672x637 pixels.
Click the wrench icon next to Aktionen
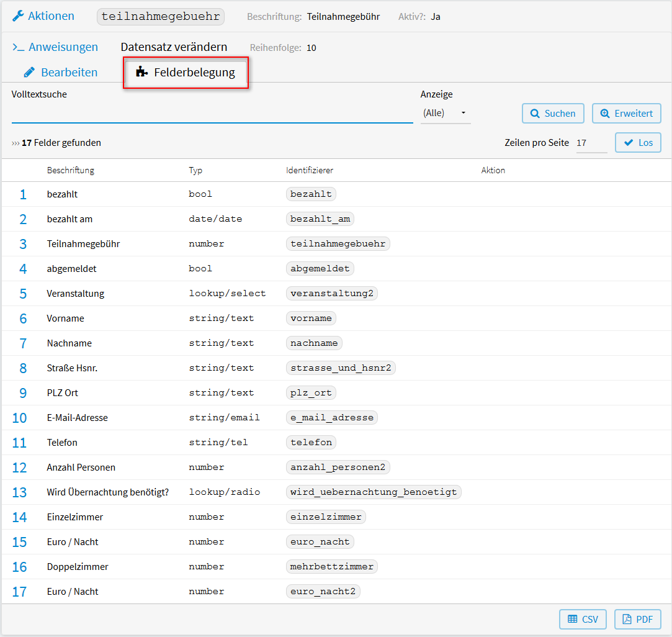tap(18, 16)
